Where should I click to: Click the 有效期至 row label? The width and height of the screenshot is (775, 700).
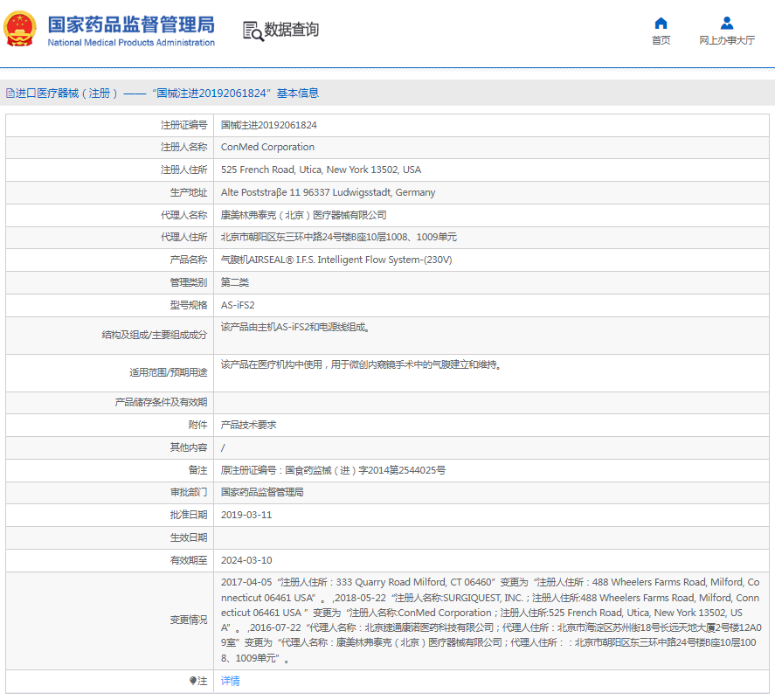point(189,560)
